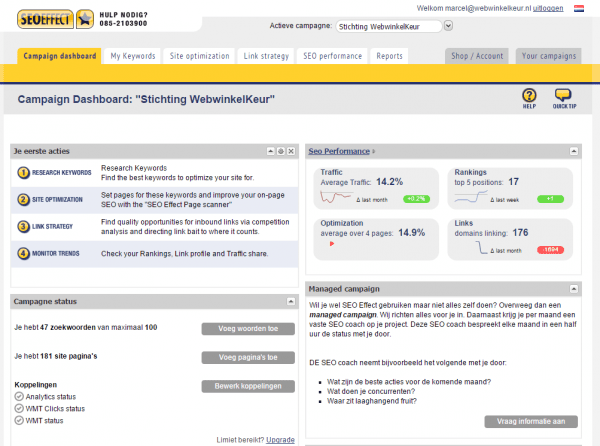
Task: Click the Research Keywords step 1 icon
Action: click(x=23, y=173)
